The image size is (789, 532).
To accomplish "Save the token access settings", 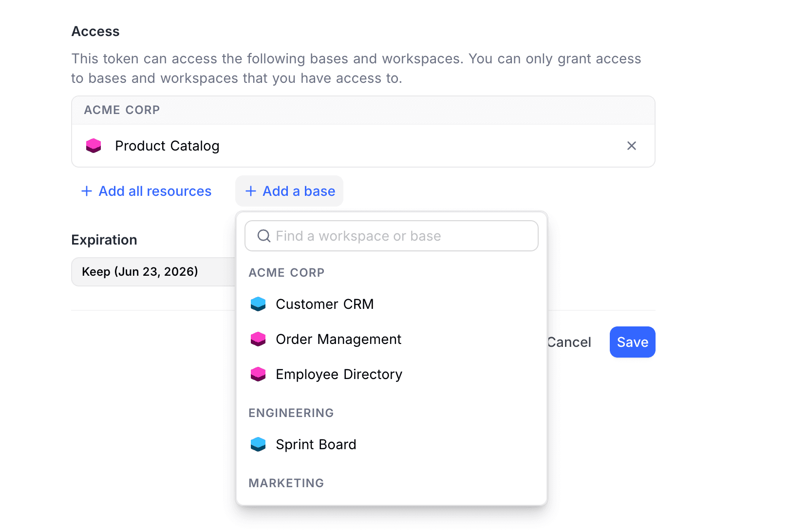I will [x=632, y=342].
